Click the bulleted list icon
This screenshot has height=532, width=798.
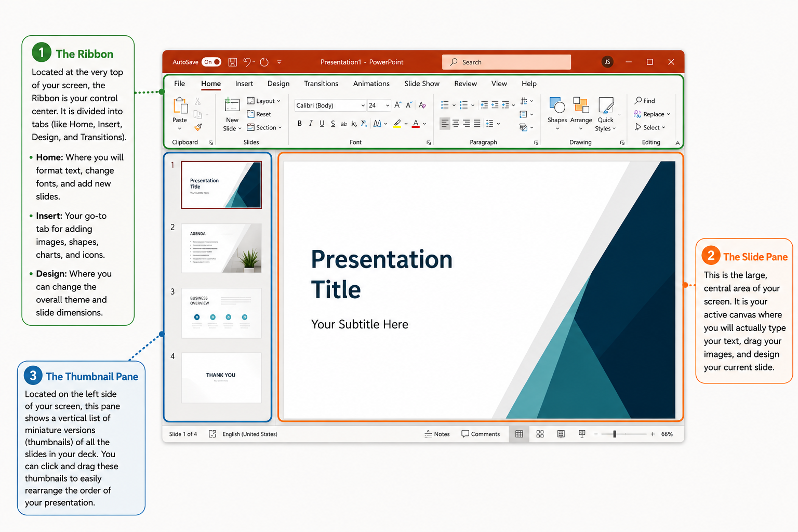point(445,105)
